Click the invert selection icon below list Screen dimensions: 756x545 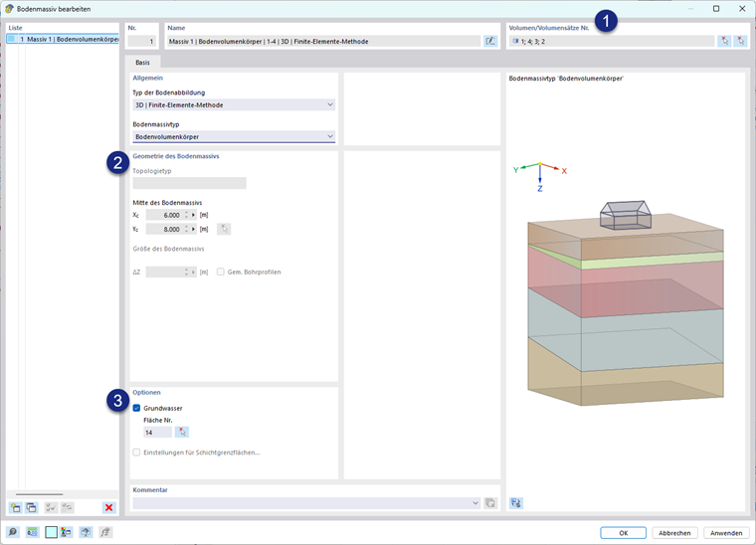[67, 507]
